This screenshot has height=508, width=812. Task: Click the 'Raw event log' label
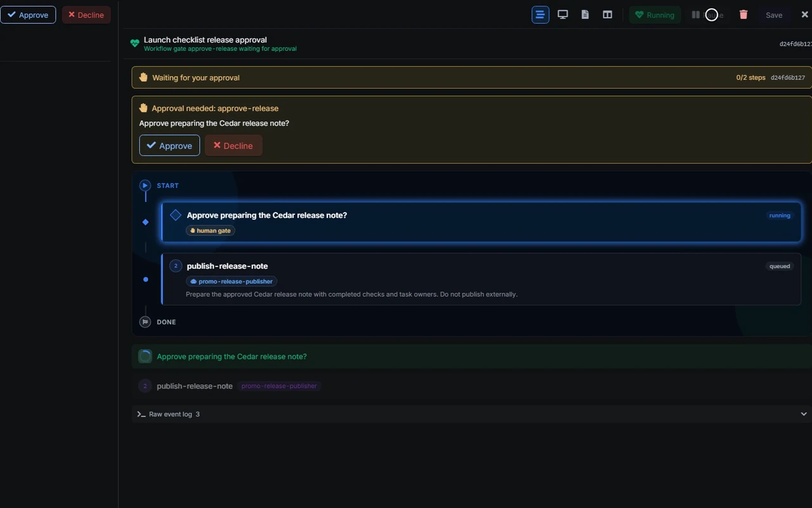tap(171, 414)
